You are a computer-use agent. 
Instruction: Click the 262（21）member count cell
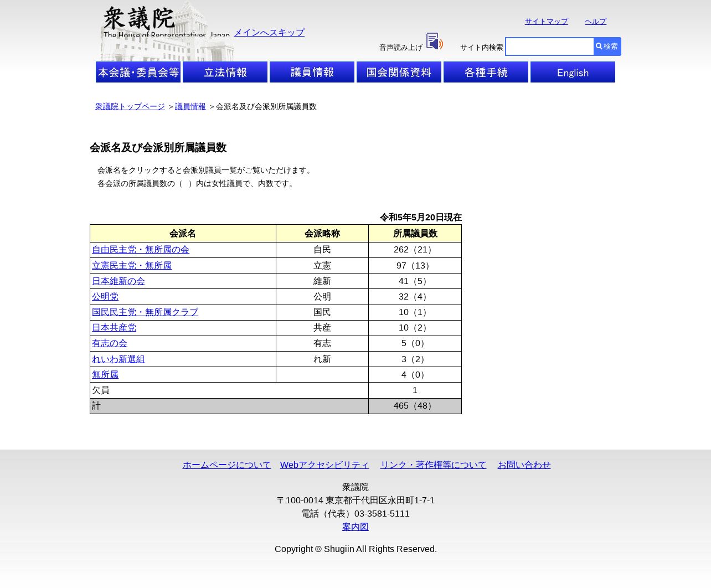click(415, 250)
